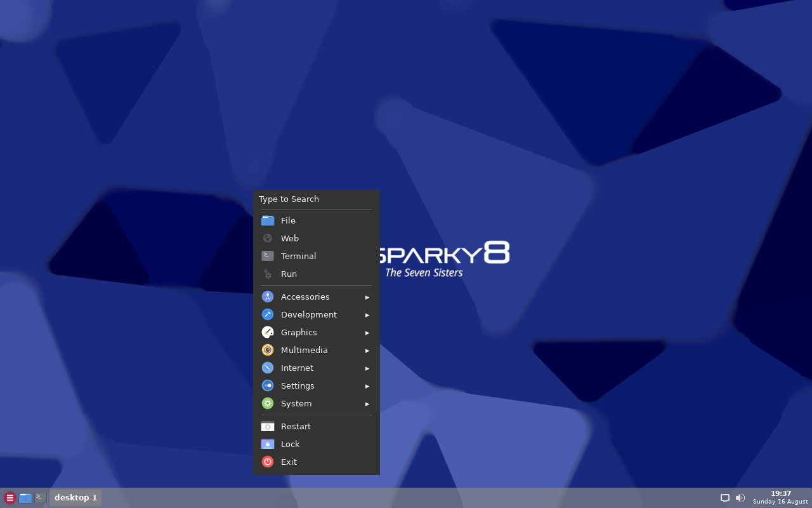Screen dimensions: 812x508
Task: Click the Sunday 16 August date
Action: coord(780,502)
